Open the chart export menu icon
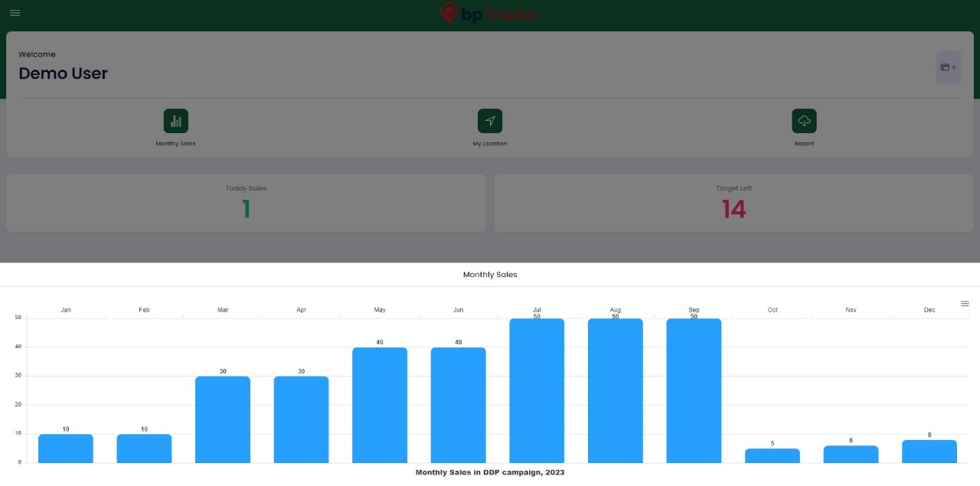The height and width of the screenshot is (486, 980). pyautogui.click(x=965, y=304)
